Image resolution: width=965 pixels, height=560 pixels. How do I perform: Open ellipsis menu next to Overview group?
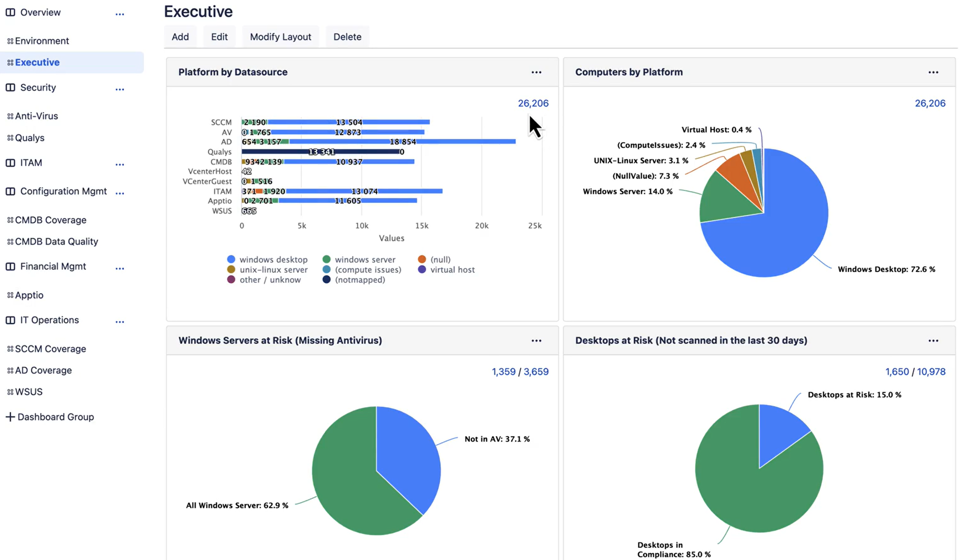tap(120, 14)
